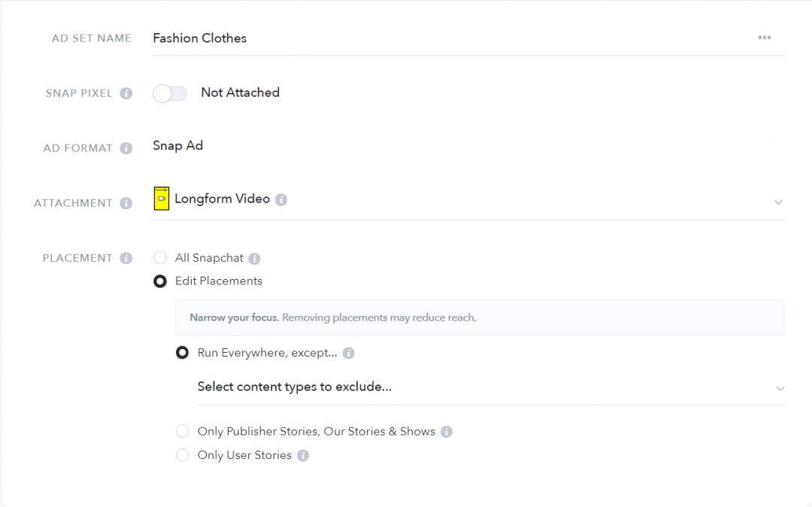Screen dimensions: 812x507
Task: Click the AD FORMAT label
Action: coord(77,148)
